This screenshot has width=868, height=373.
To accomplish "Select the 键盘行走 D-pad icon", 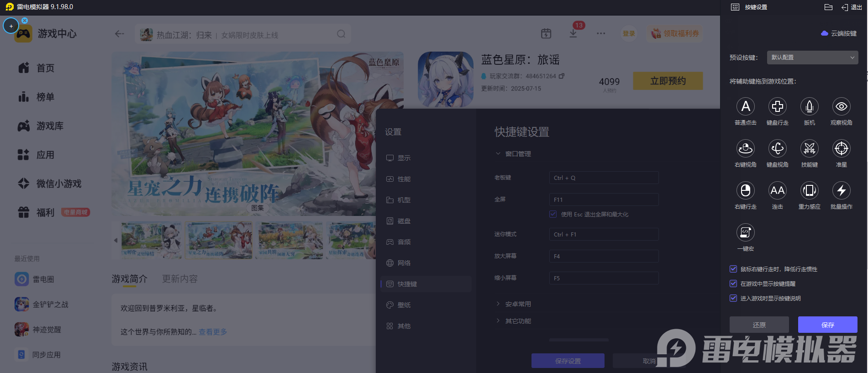I will [x=778, y=106].
